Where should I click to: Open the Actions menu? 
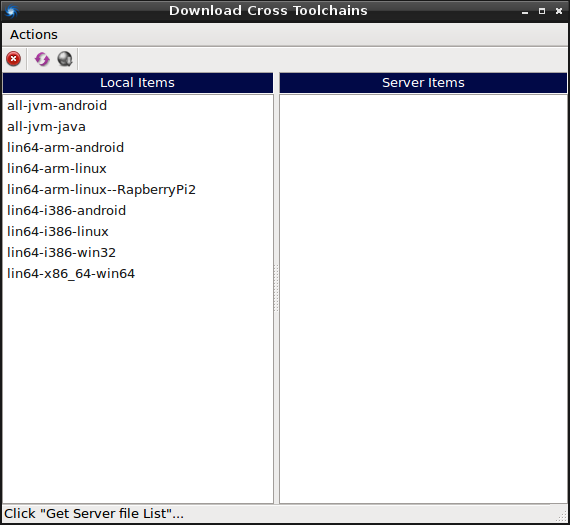pos(34,35)
